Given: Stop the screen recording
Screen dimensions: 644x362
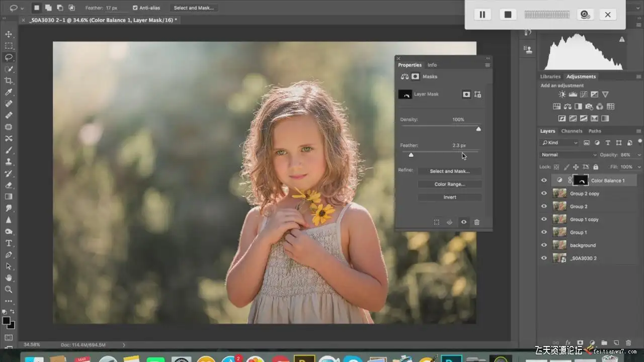Looking at the screenshot, I should 508,15.
